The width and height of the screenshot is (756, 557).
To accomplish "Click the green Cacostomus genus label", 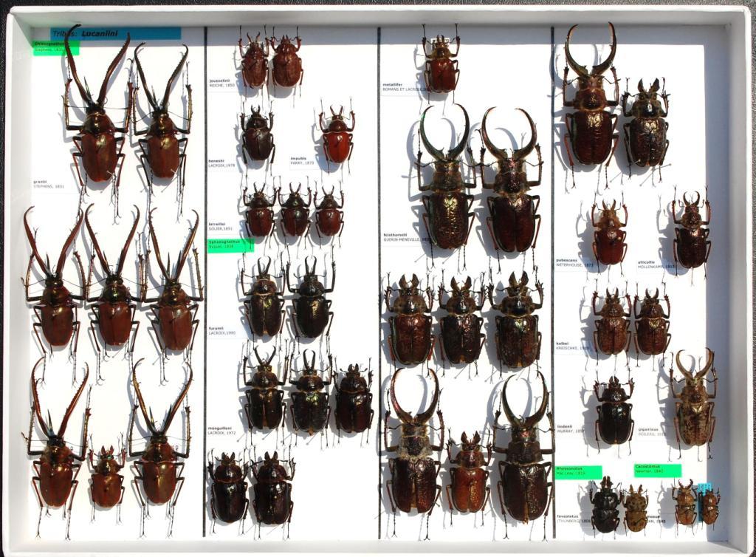I will tap(656, 471).
